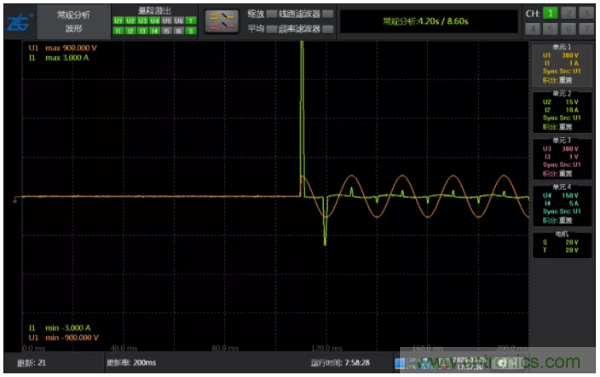Expand the 单元 4 settings panel
Image resolution: width=600 pixels, height=377 pixels.
[x=562, y=205]
